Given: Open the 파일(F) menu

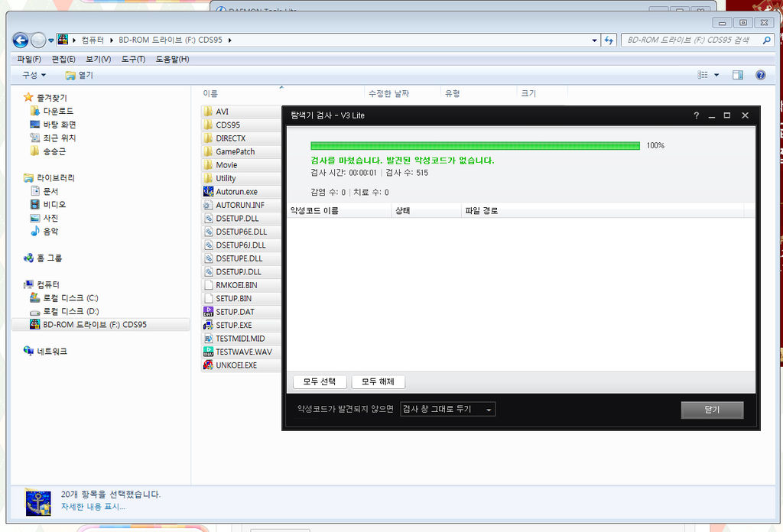Looking at the screenshot, I should pos(29,59).
